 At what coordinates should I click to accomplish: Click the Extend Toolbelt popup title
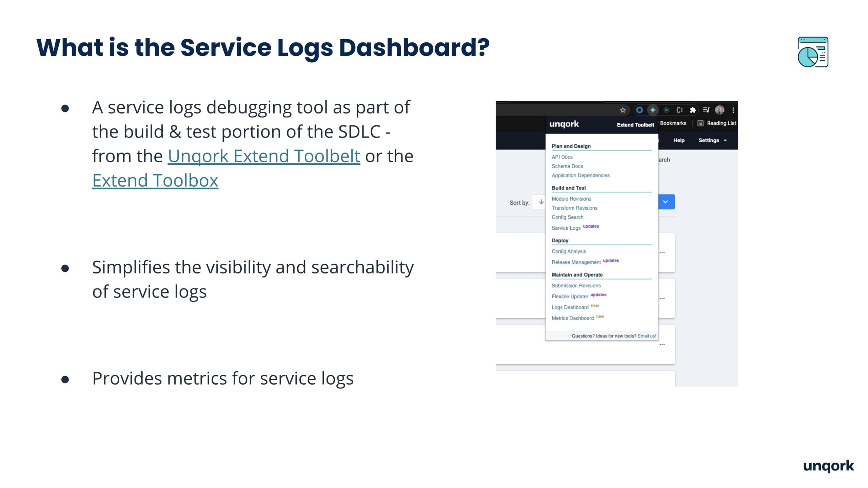[635, 125]
